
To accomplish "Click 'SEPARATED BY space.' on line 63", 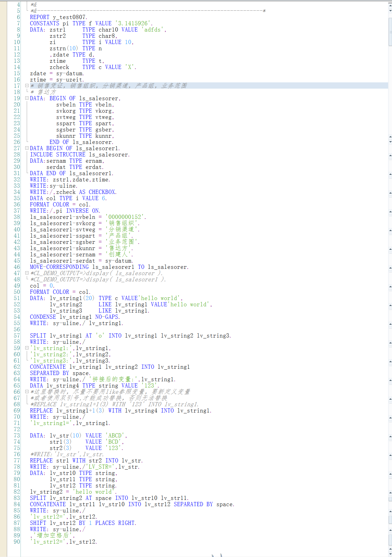I will click(x=60, y=373).
